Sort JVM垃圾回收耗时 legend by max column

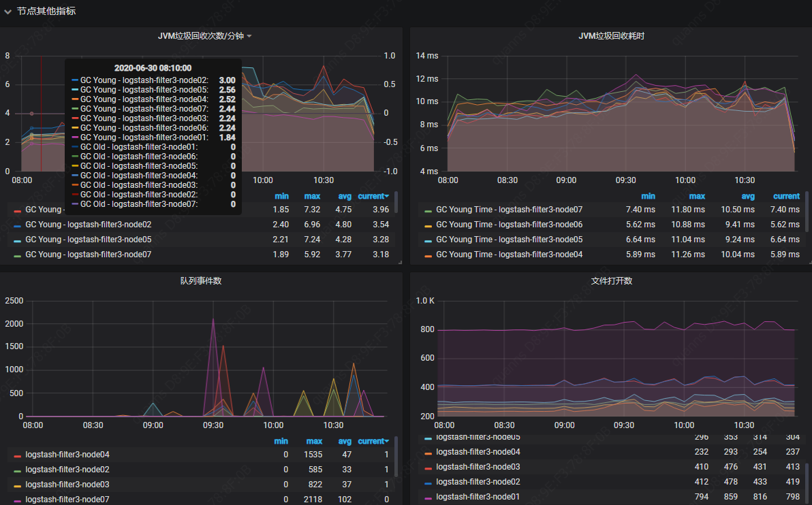pos(696,196)
